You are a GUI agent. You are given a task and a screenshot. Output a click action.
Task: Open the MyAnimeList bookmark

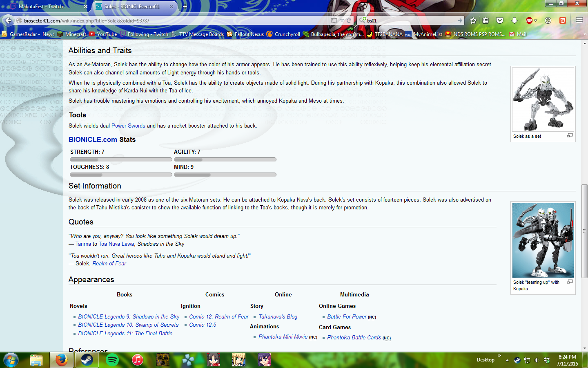coord(423,34)
